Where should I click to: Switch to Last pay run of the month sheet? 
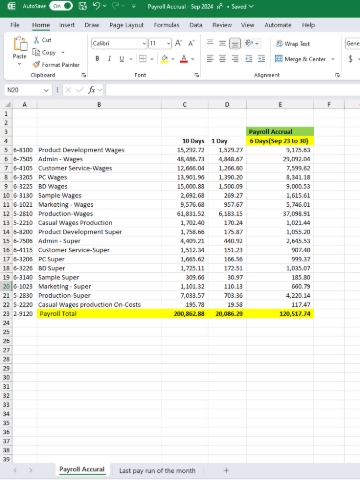coord(157,471)
